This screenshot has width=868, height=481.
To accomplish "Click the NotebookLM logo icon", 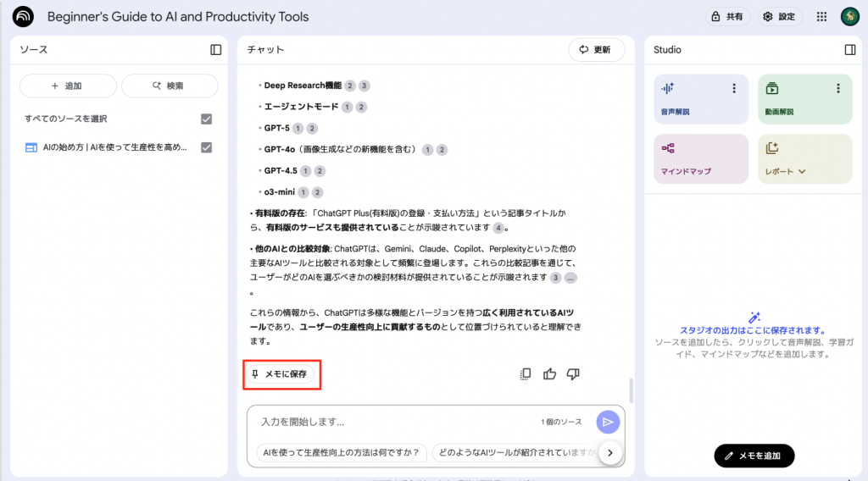I will tap(23, 17).
